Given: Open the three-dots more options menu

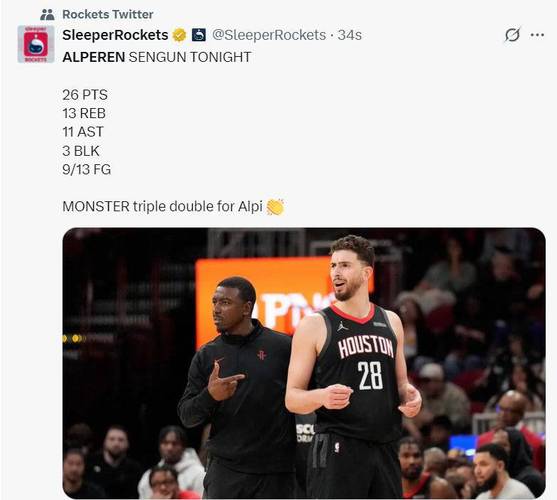Looking at the screenshot, I should coord(537,35).
